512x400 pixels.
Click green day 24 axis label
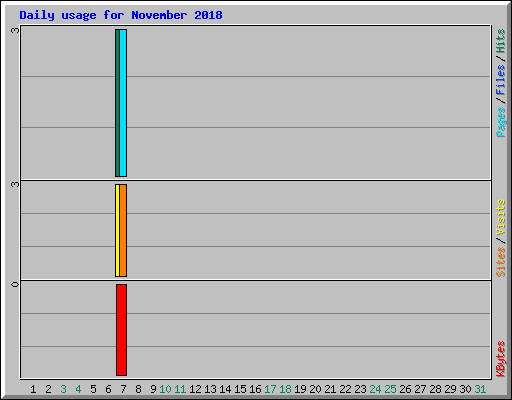(375, 389)
